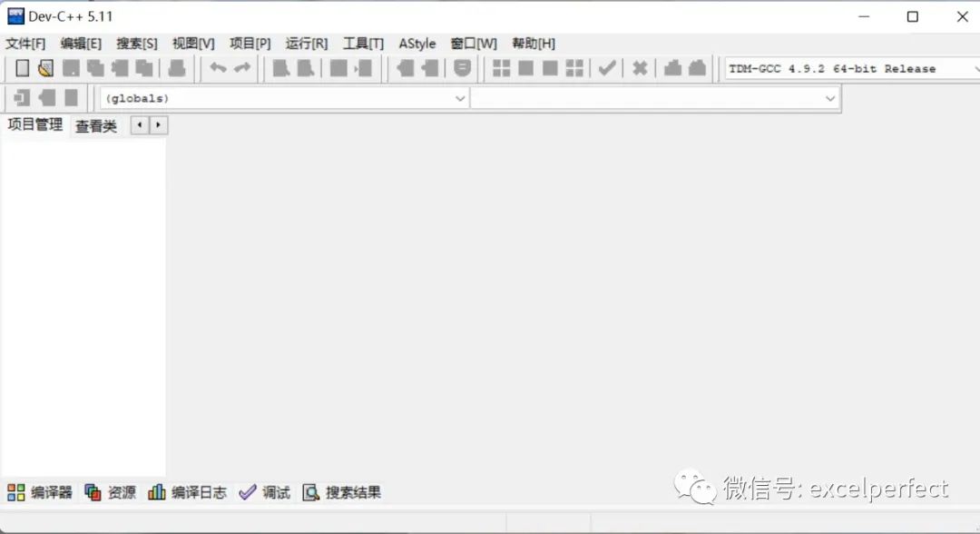Switch to the 项目管理 tab
980x534 pixels.
(x=35, y=124)
